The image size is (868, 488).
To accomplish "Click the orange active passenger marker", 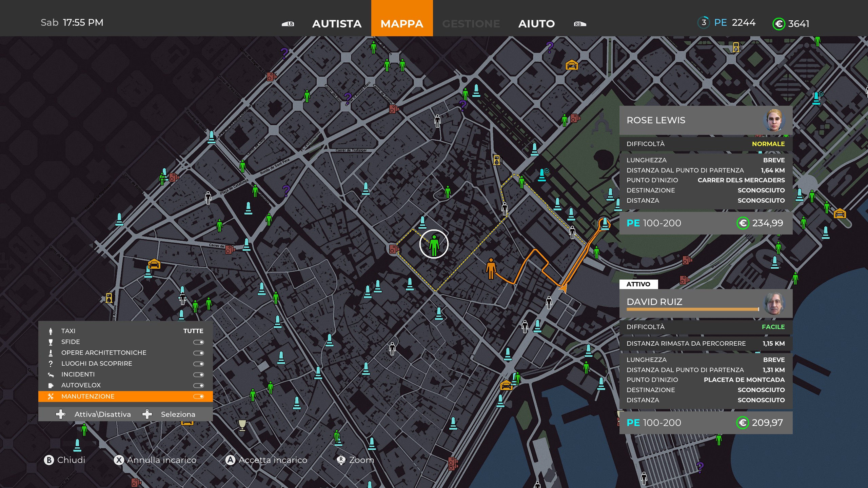I will tap(491, 268).
